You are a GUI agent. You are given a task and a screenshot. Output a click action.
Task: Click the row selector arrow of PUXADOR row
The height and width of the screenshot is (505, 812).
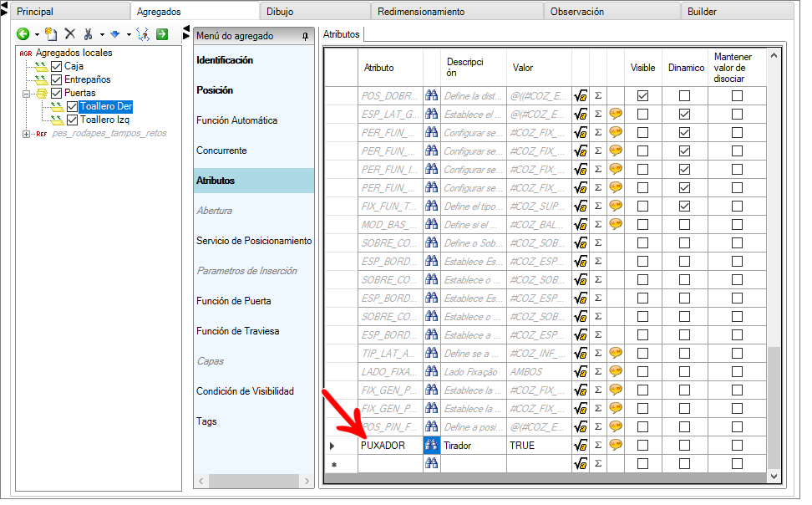(x=332, y=446)
